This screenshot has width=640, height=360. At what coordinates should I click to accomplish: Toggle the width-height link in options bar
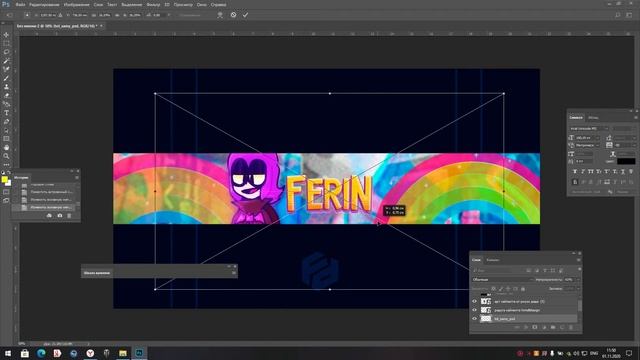point(117,15)
